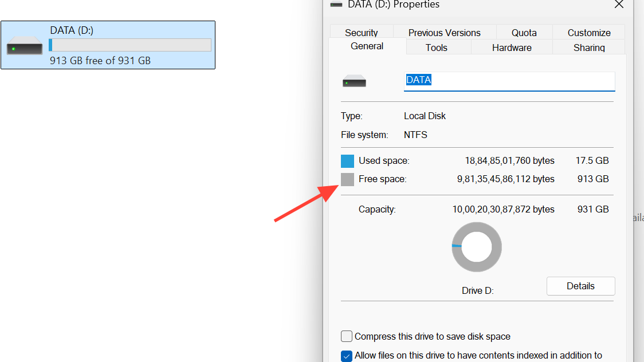Image resolution: width=644 pixels, height=362 pixels.
Task: Click the DATA (D:) storage usage bar in Explorer
Action: [130, 45]
